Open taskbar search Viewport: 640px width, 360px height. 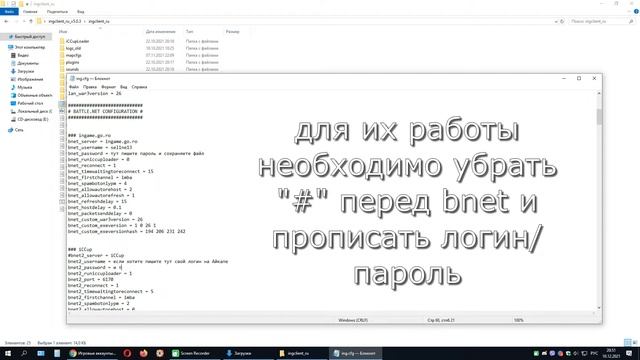[x=24, y=353]
